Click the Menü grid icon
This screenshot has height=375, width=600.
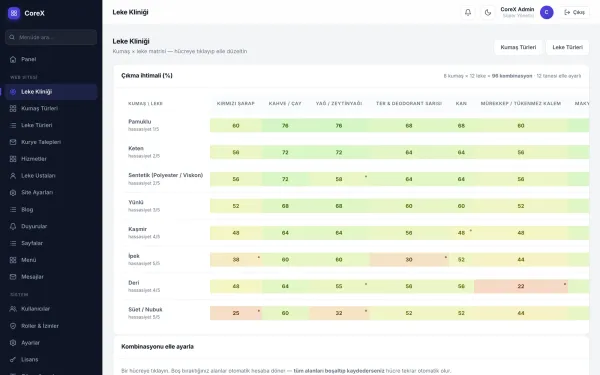(x=13, y=260)
